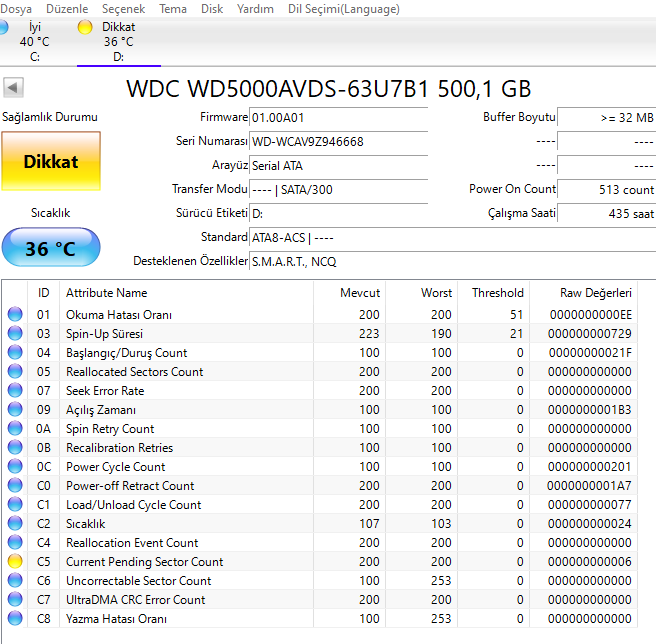Select the D: drive tab with Dikkat status
The width and height of the screenshot is (656, 644).
pos(119,42)
